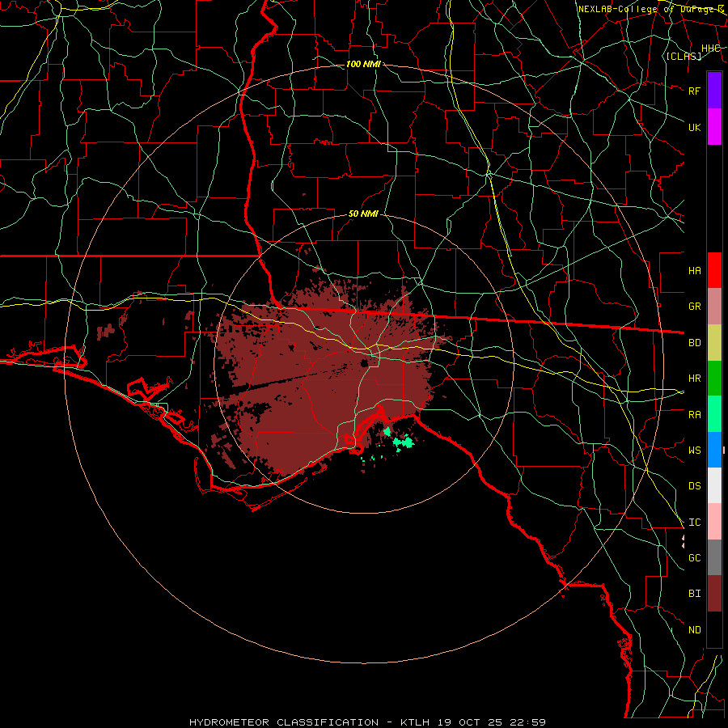Image resolution: width=728 pixels, height=728 pixels.
Task: Click the ND black legend swatch
Action: click(x=714, y=629)
